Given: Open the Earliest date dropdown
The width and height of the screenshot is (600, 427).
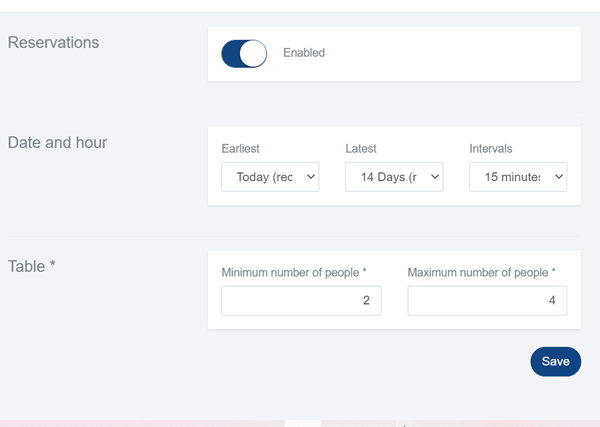Looking at the screenshot, I should tap(270, 177).
